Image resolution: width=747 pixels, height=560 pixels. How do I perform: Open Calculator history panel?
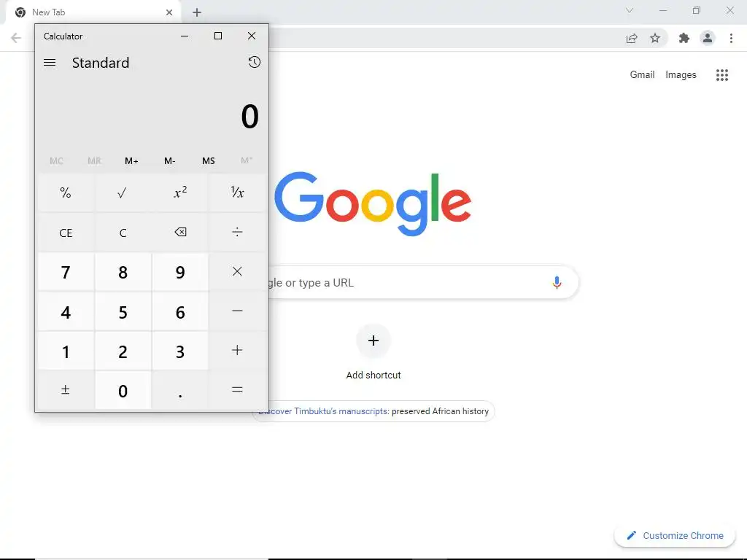255,63
